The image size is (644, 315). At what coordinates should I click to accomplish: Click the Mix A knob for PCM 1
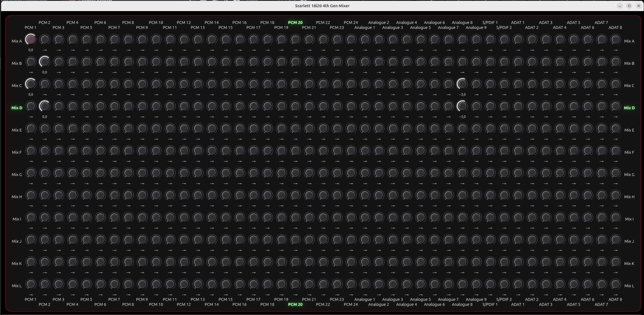pyautogui.click(x=31, y=39)
